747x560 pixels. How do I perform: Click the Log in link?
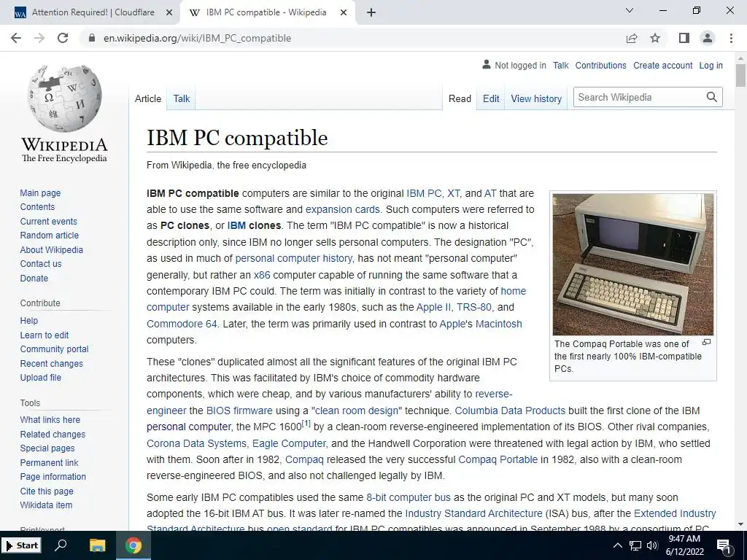[x=711, y=66]
